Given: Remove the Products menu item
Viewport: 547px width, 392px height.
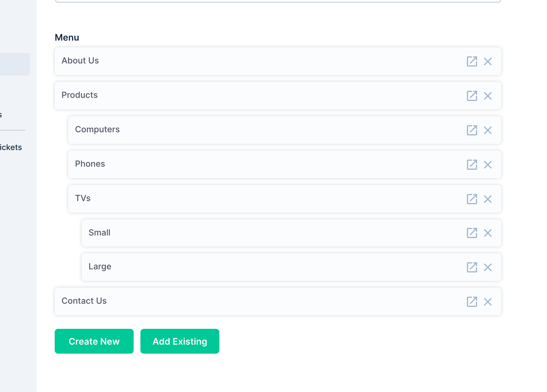Looking at the screenshot, I should [x=488, y=96].
